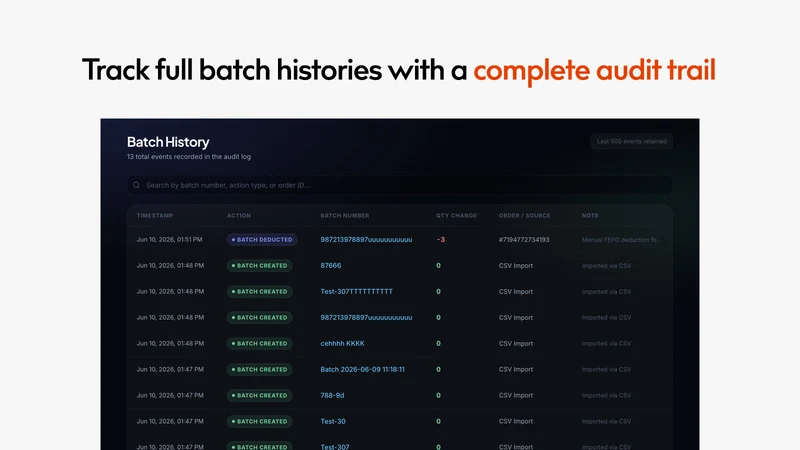Click the 'CSV Import' source for batch 87666

click(516, 266)
